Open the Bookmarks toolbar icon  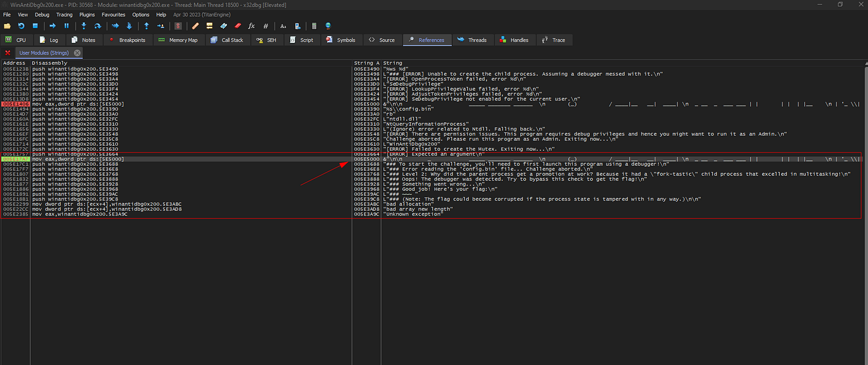tap(237, 26)
